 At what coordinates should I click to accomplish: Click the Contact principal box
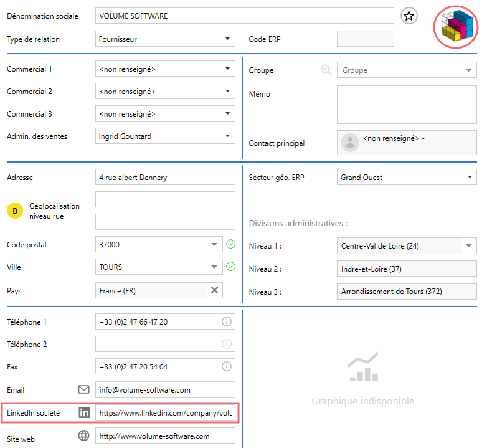tap(407, 143)
